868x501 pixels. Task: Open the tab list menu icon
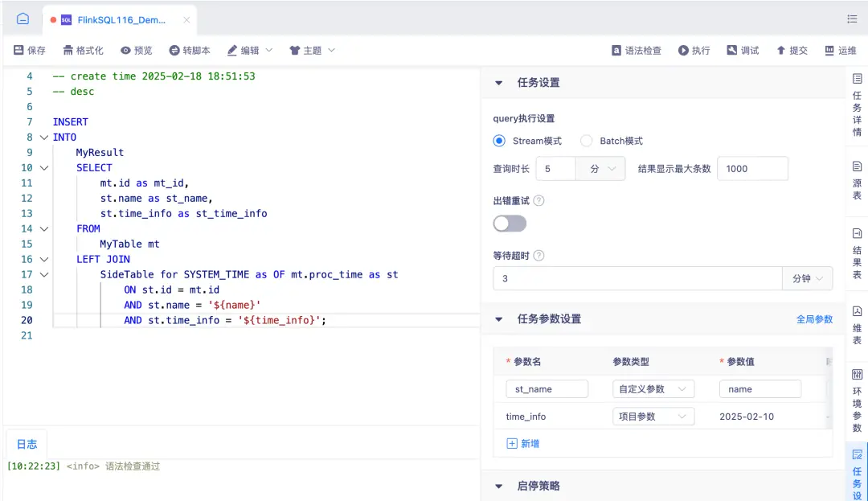click(x=852, y=18)
